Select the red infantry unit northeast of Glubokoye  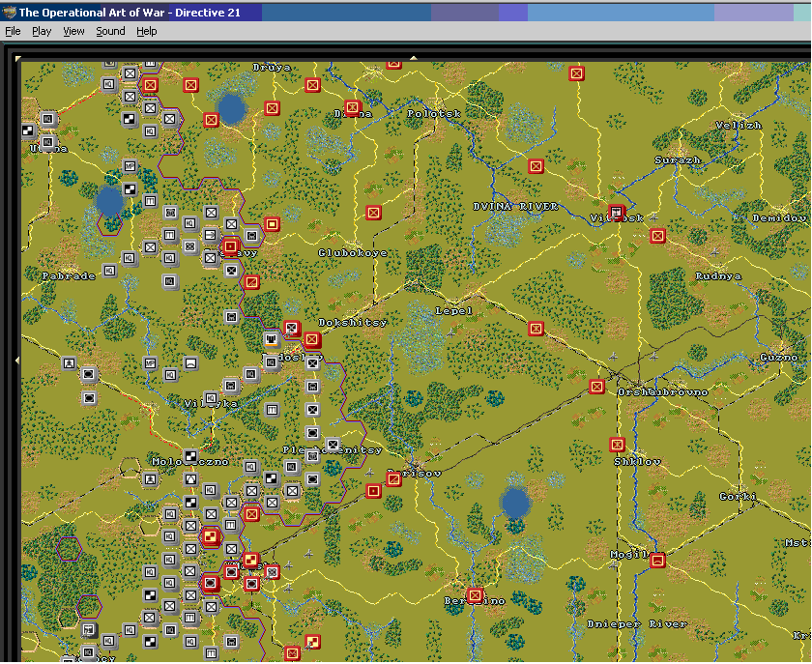tap(373, 213)
